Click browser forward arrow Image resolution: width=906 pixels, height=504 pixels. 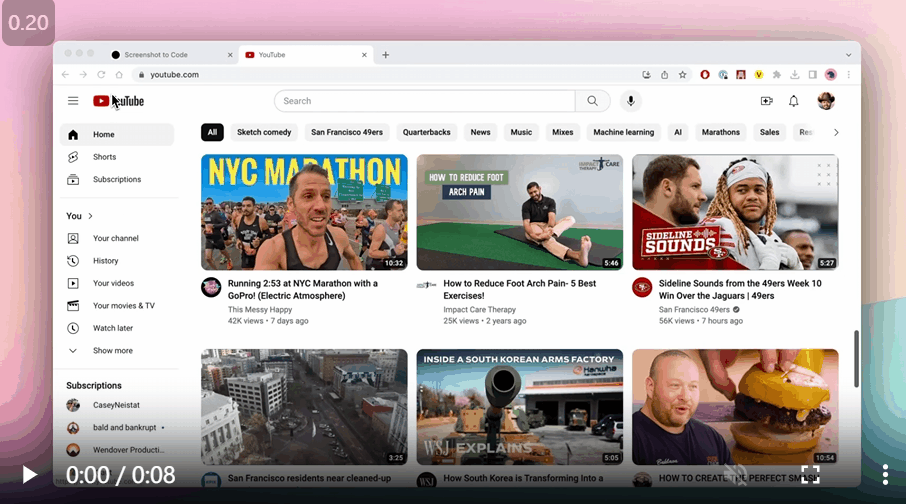pyautogui.click(x=83, y=75)
